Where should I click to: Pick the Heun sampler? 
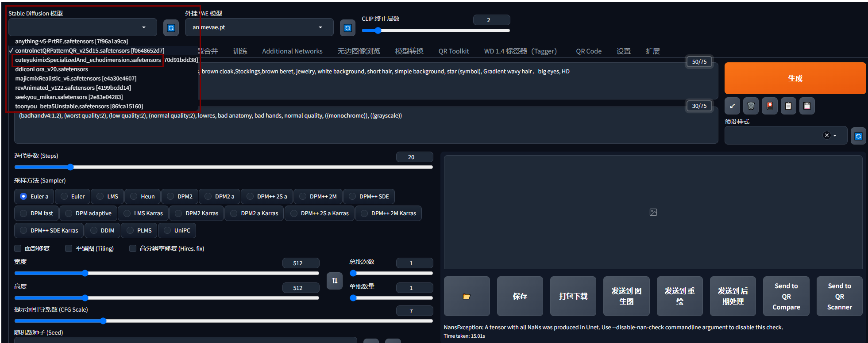(143, 196)
